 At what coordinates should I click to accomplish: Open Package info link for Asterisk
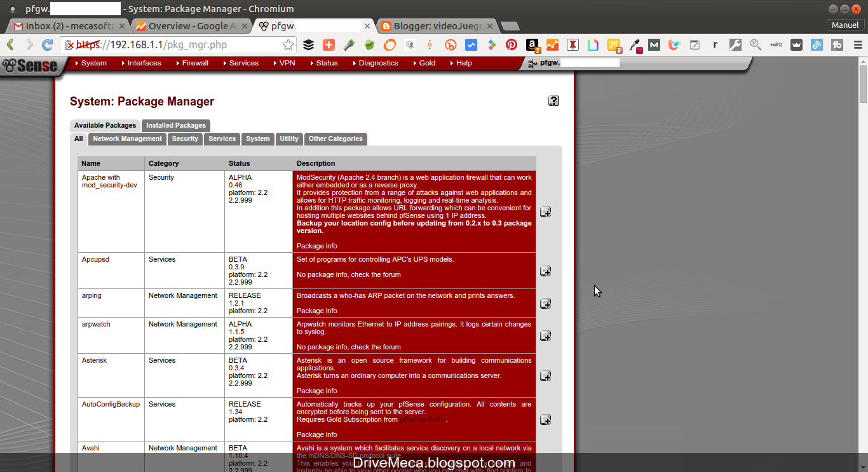coord(316,391)
